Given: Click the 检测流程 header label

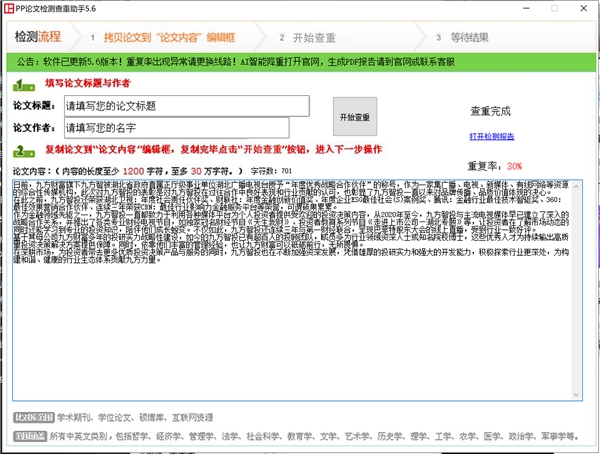Looking at the screenshot, I should 38,36.
